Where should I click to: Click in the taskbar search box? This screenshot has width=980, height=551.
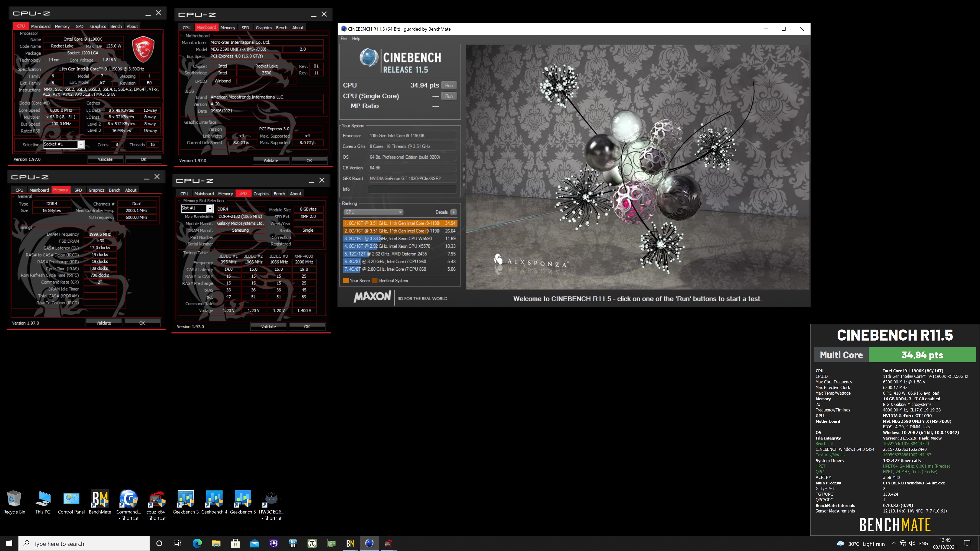point(84,543)
